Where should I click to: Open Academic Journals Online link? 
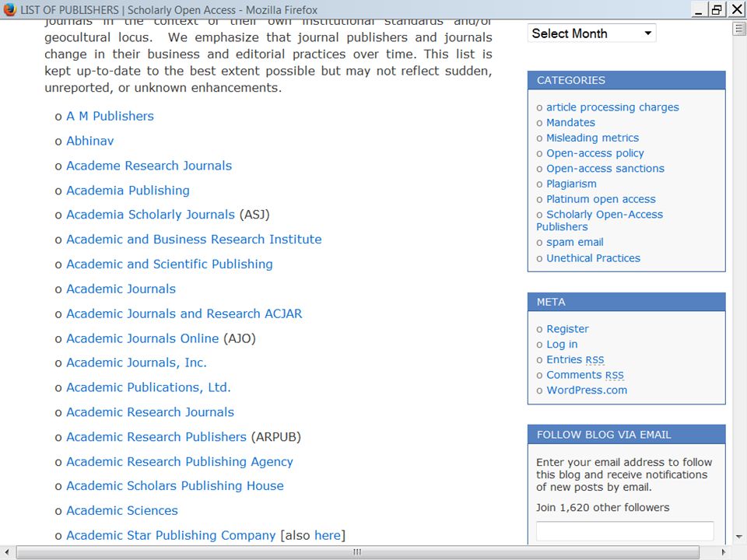pyautogui.click(x=142, y=338)
